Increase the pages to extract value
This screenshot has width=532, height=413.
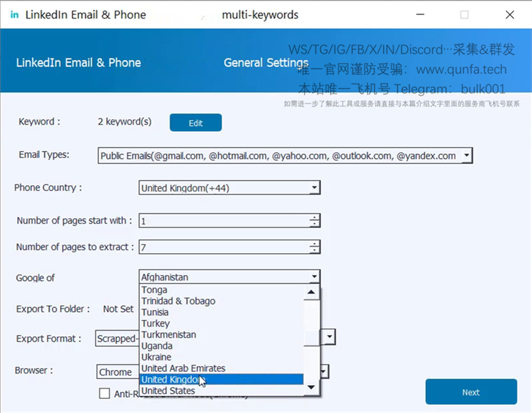[315, 244]
